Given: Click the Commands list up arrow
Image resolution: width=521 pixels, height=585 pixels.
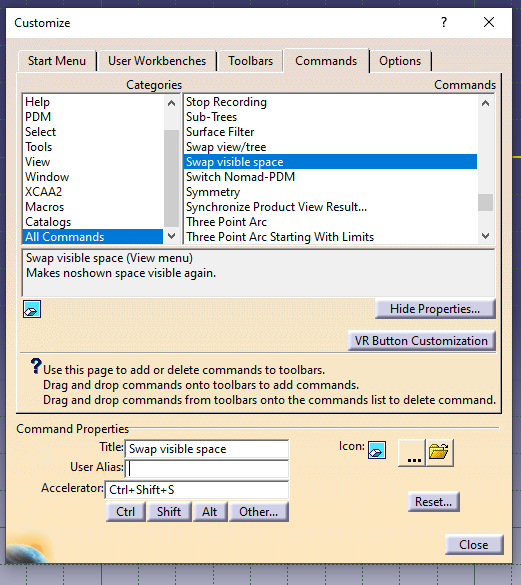Looking at the screenshot, I should pos(486,103).
